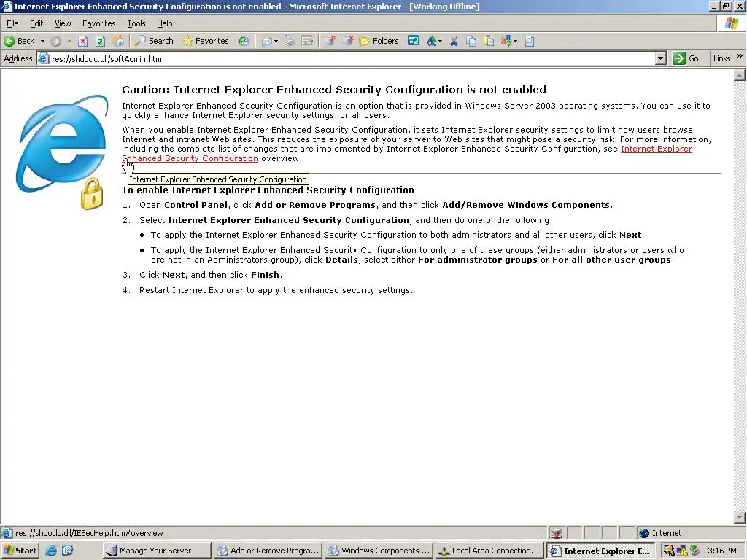
Task: Expand the Links toolbar chevron
Action: point(740,56)
